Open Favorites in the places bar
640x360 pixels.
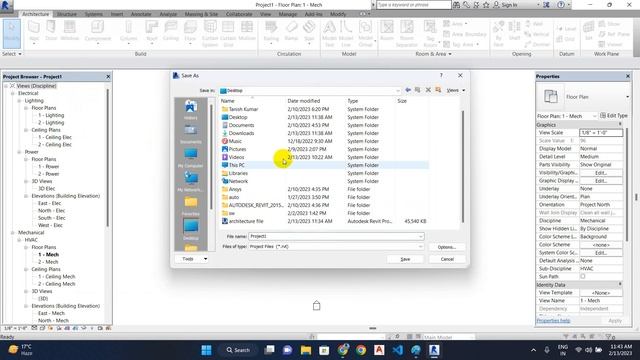191,206
